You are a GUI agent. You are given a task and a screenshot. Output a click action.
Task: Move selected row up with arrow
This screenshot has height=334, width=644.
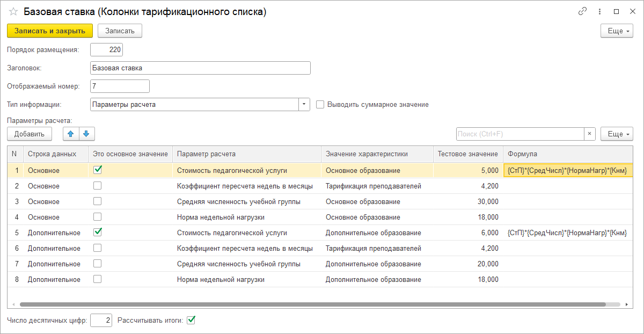pyautogui.click(x=71, y=134)
